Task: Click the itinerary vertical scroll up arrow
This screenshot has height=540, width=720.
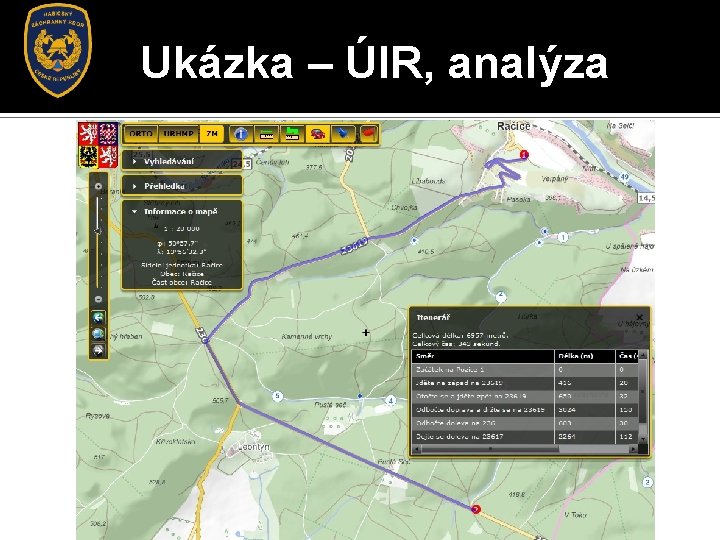Action: pyautogui.click(x=643, y=354)
